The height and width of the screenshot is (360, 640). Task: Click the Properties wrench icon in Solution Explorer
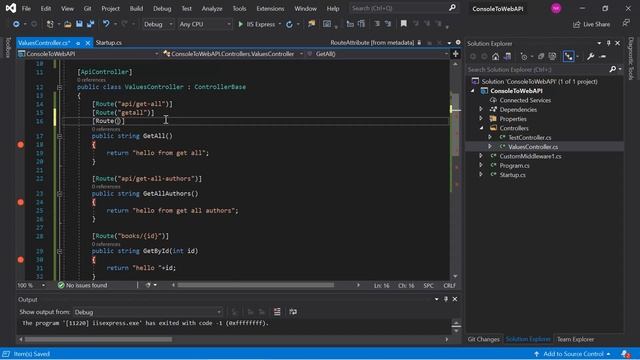pyautogui.click(x=590, y=56)
